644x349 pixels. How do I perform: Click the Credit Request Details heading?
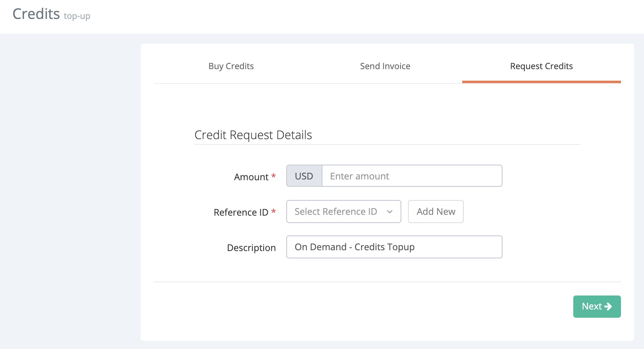tap(253, 135)
